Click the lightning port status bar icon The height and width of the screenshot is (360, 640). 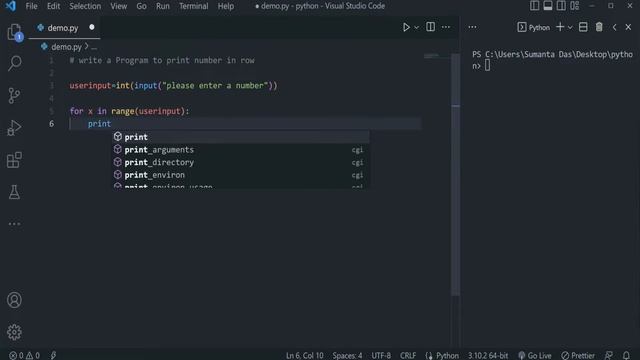pyautogui.click(x=53, y=356)
